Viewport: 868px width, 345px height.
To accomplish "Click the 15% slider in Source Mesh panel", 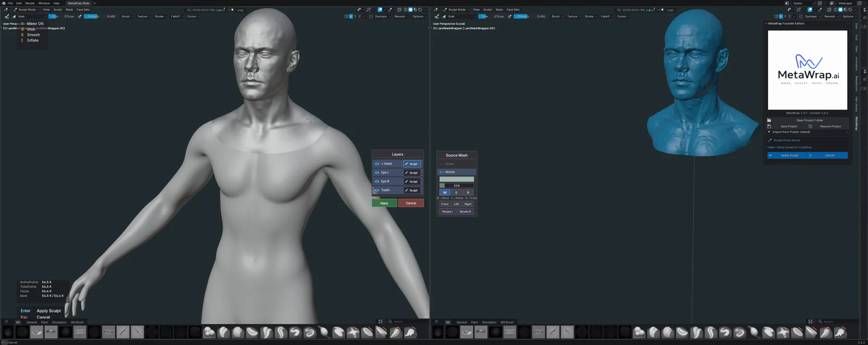I will pyautogui.click(x=457, y=186).
